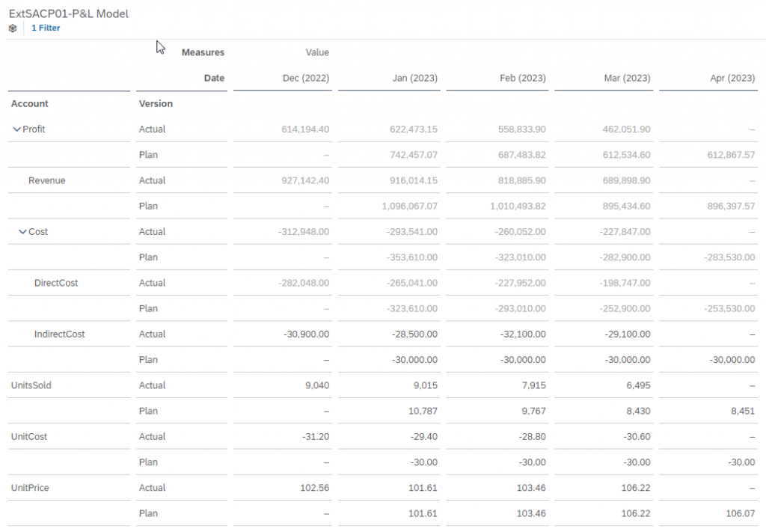Viewport: 766px width, 532px height.
Task: Select UnitCost actual cell -30.60
Action: [637, 437]
